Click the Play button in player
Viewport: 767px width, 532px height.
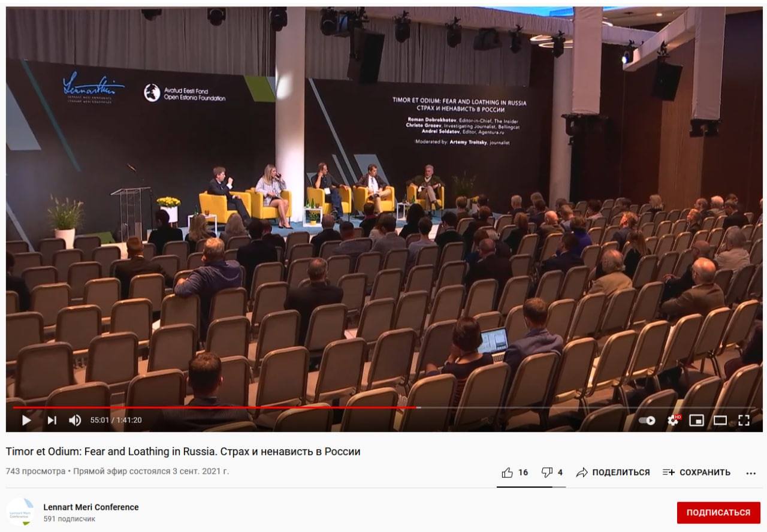[x=26, y=420]
